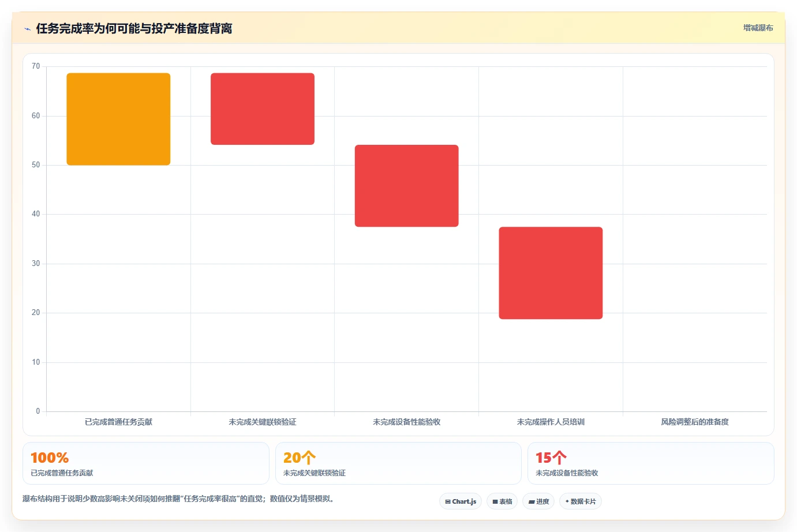Click the 20个 data card value
The height and width of the screenshot is (532, 797).
click(x=300, y=458)
